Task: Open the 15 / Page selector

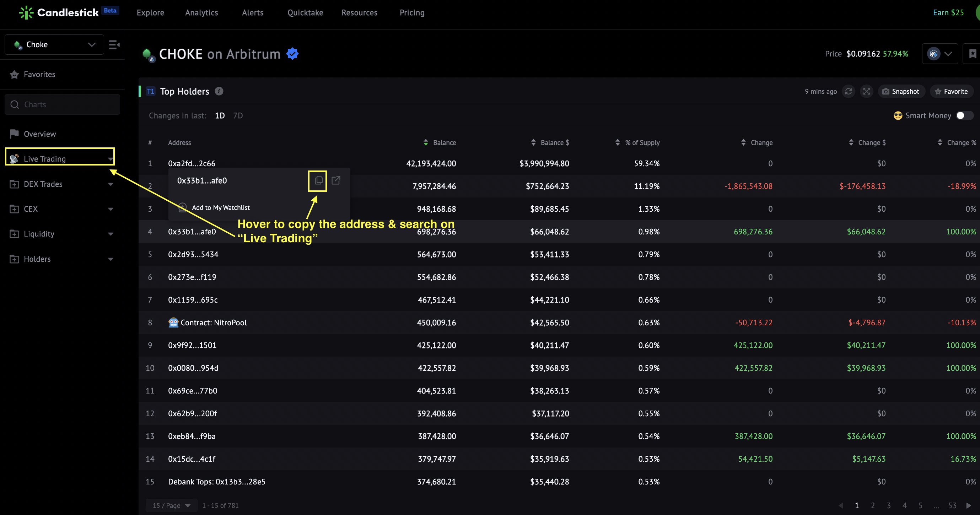Action: [x=171, y=505]
